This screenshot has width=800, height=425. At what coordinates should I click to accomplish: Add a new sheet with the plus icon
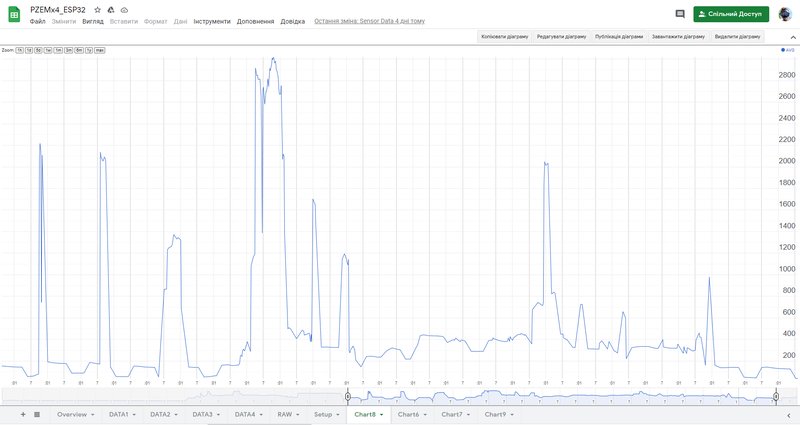[x=23, y=414]
